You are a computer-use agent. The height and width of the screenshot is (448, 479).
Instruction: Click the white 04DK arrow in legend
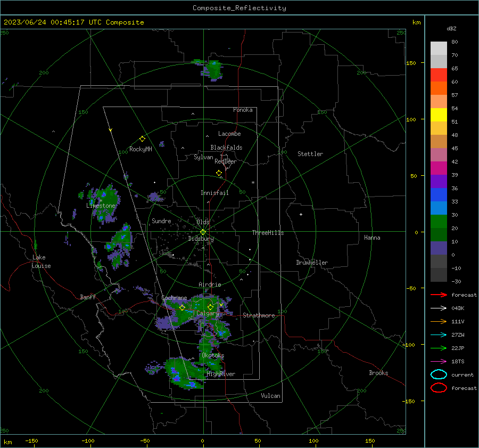[439, 308]
